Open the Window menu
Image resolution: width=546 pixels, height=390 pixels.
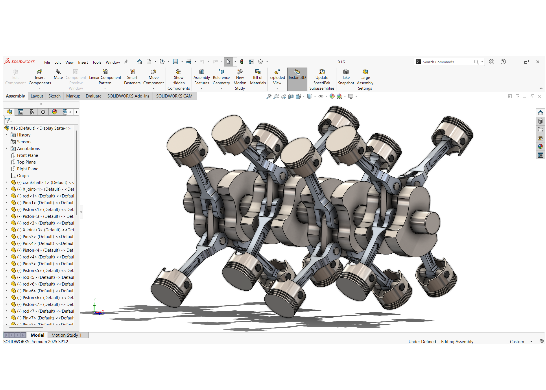113,63
